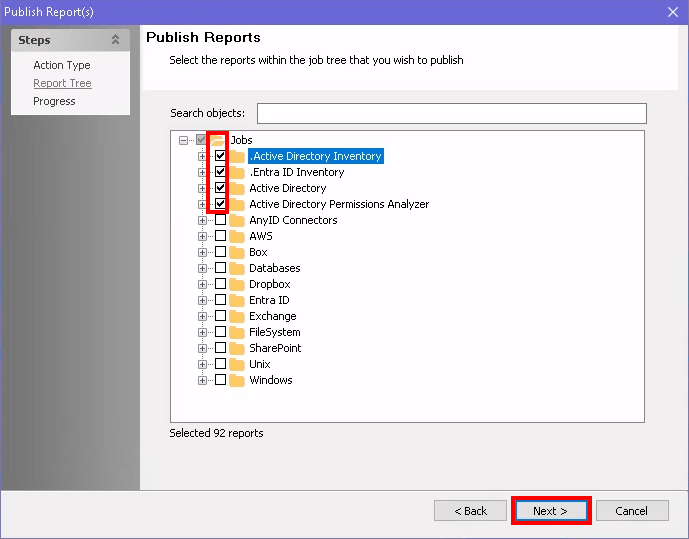This screenshot has width=689, height=539.
Task: Open the Report Tree step link
Action: 62,83
